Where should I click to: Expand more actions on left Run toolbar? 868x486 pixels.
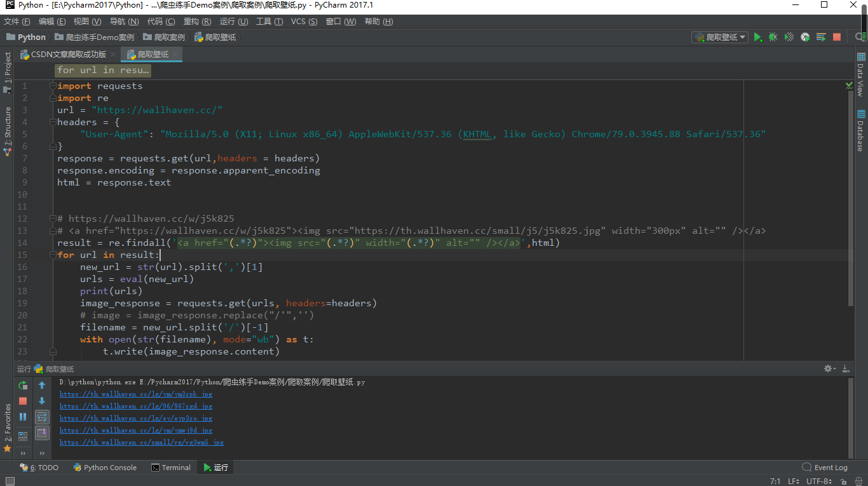coord(23,453)
